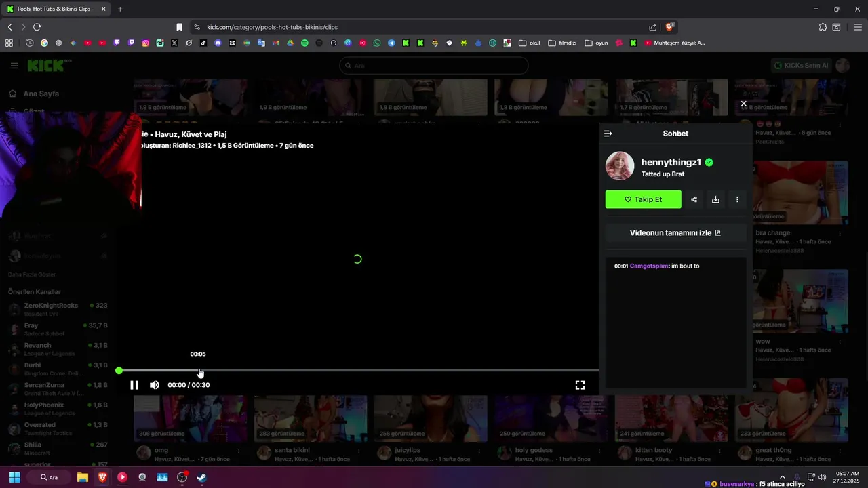Click the clip progress bar green handle
This screenshot has width=868, height=488.
coord(119,371)
